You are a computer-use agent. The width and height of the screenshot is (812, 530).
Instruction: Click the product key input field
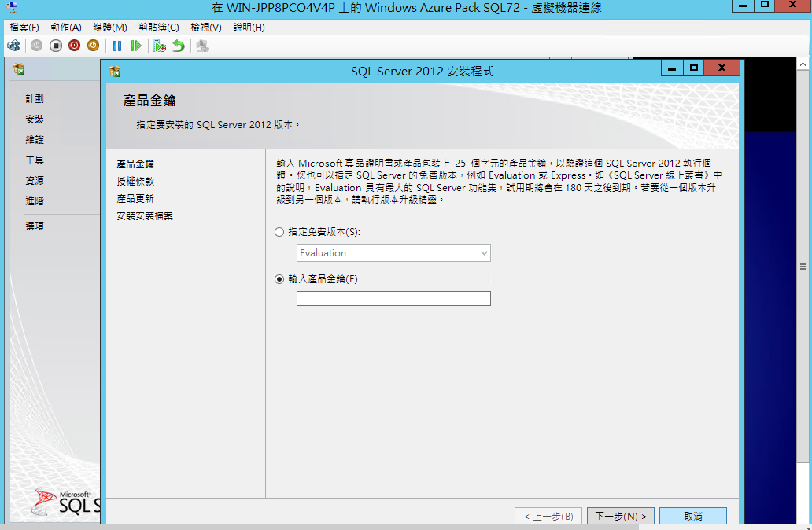coord(393,298)
